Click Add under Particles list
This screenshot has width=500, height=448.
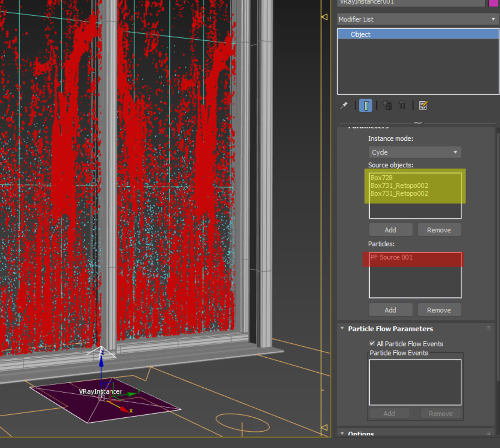coord(390,310)
